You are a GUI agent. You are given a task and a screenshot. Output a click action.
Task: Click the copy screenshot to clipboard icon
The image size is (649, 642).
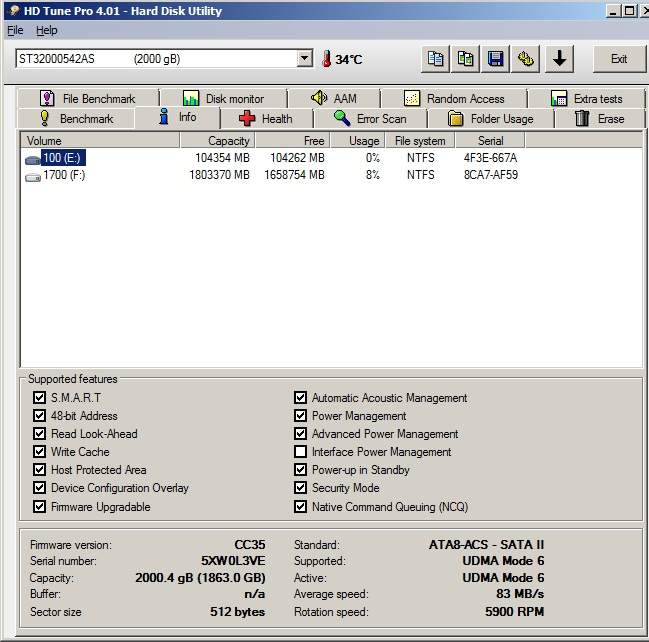[465, 59]
